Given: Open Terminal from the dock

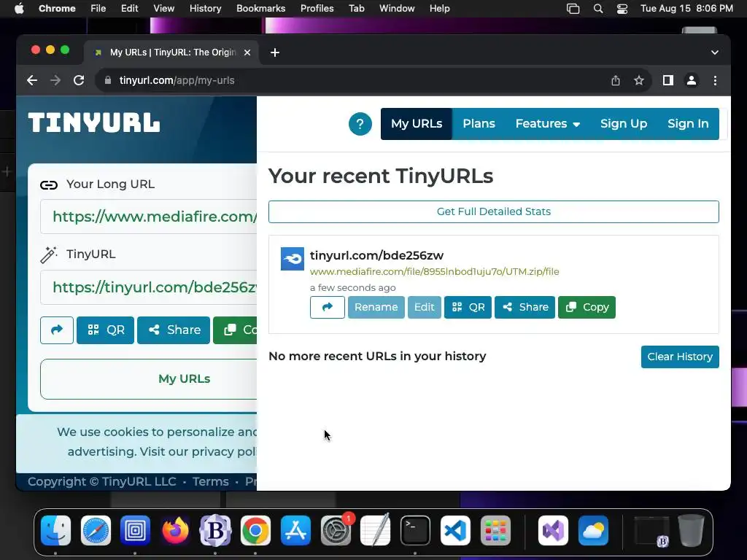Looking at the screenshot, I should point(415,531).
